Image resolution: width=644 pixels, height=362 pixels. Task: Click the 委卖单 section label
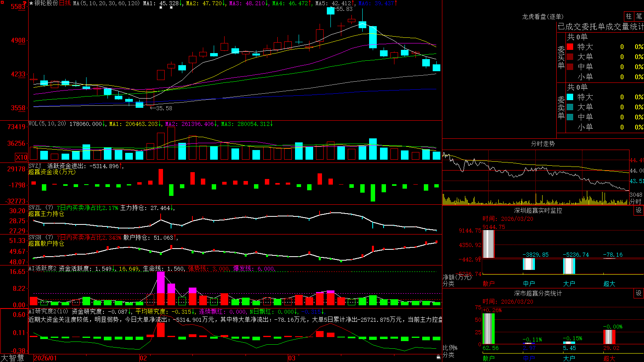click(x=561, y=108)
